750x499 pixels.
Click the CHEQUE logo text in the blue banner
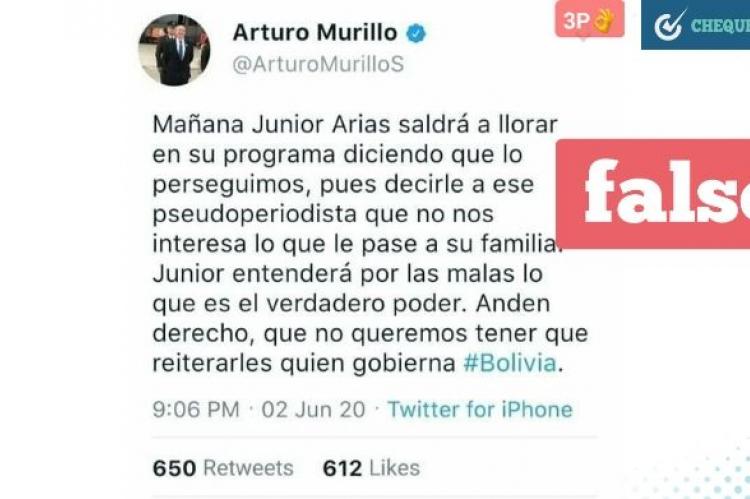pyautogui.click(x=720, y=25)
